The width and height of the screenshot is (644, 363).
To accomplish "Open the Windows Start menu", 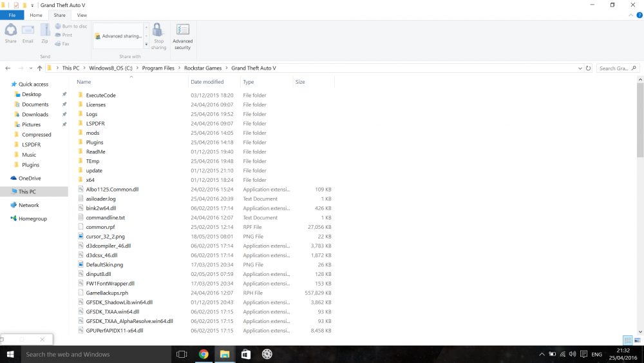I will pyautogui.click(x=10, y=355).
